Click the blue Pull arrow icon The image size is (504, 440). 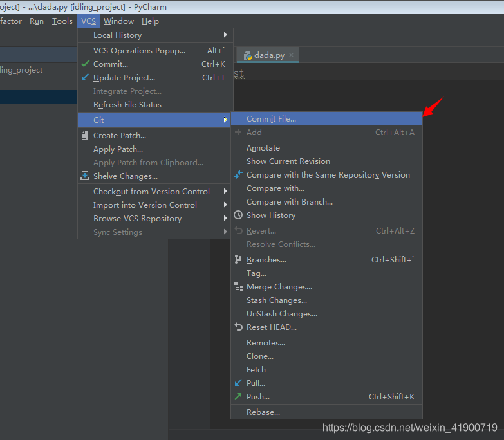point(238,383)
